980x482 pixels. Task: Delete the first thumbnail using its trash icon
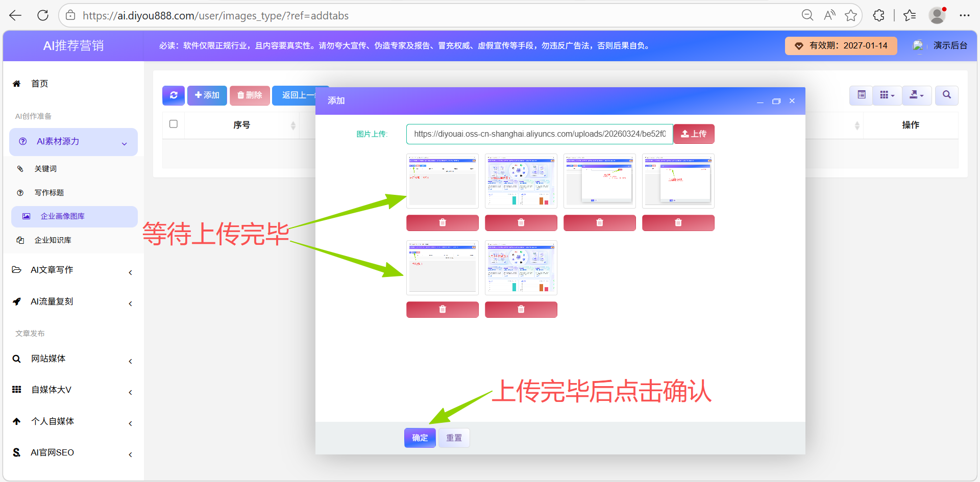click(x=442, y=223)
